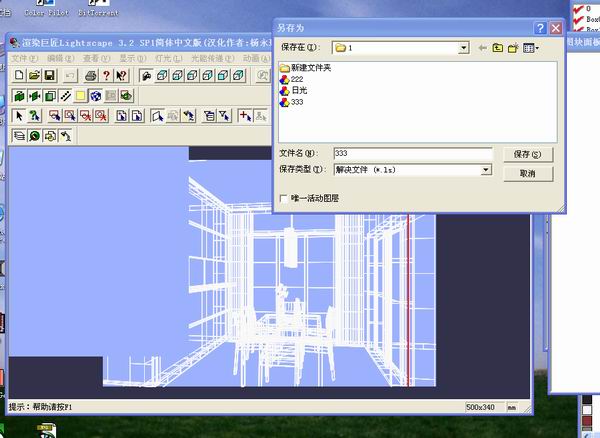The image size is (600, 438).
Task: Open the 文件(F) menu
Action: pyautogui.click(x=24, y=59)
